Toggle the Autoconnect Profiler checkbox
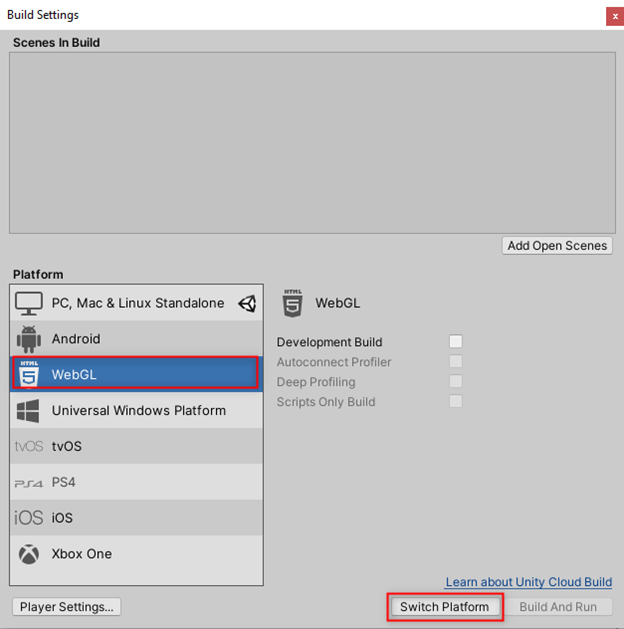The image size is (624, 629). (456, 362)
